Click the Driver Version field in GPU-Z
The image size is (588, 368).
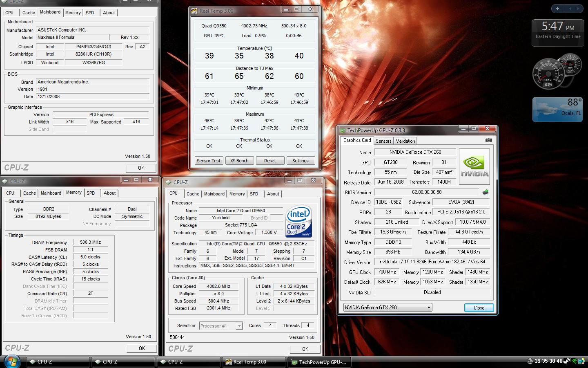point(432,262)
